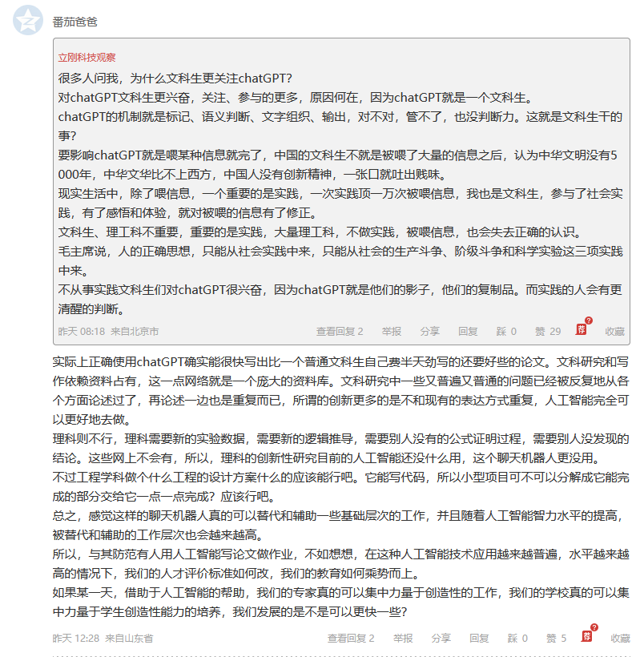This screenshot has height=657, width=644.
Task: Open 番茄爸爸 user avatar
Action: pos(28,20)
